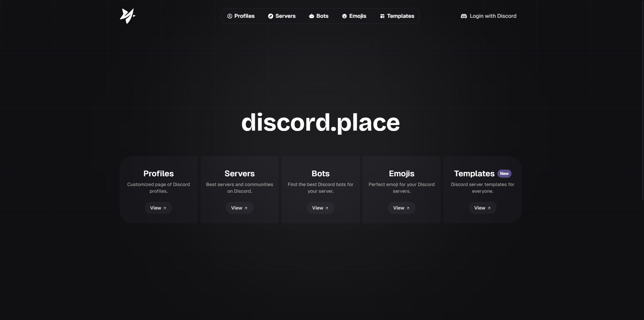Click the New badge next to Templates
This screenshot has width=644, height=320.
coord(504,174)
